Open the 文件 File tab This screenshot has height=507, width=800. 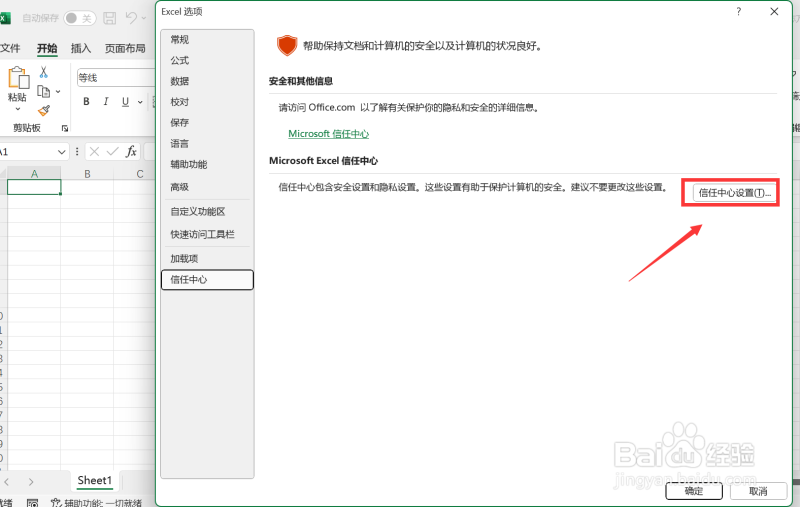pos(10,48)
